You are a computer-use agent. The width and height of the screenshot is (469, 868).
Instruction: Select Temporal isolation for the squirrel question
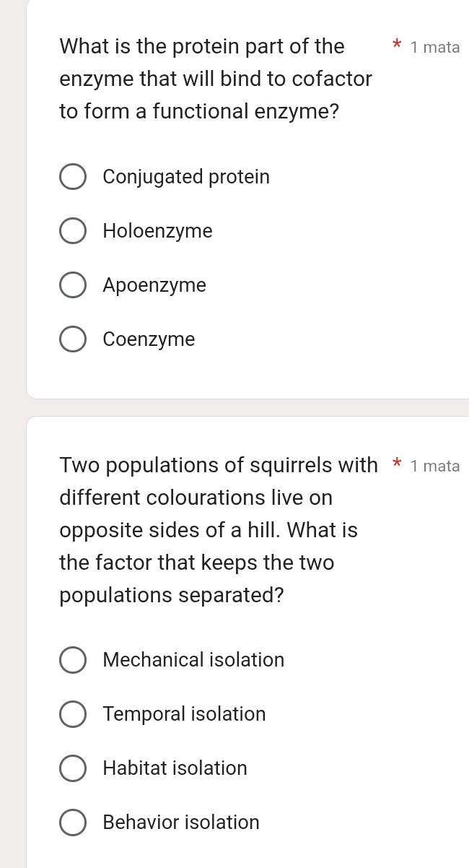(73, 713)
